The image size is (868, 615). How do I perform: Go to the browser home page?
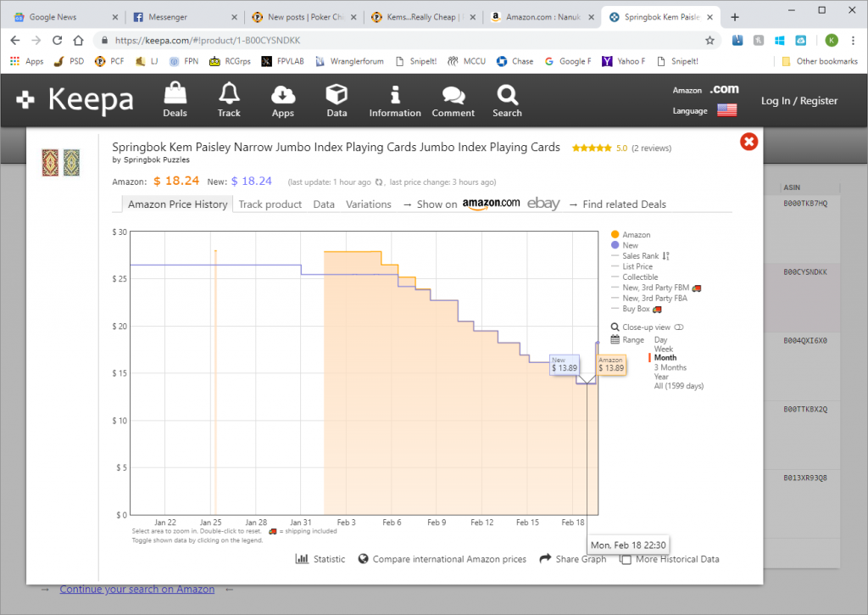[78, 41]
